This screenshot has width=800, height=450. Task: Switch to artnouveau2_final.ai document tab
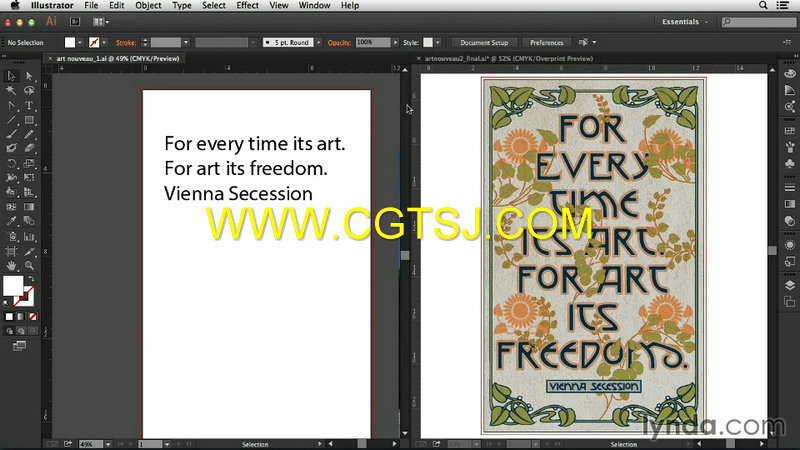click(509, 59)
